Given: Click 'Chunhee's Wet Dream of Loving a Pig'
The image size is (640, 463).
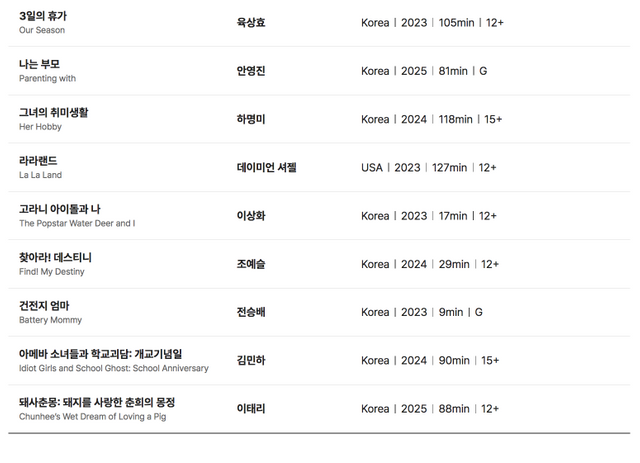Looking at the screenshot, I should point(93,416).
